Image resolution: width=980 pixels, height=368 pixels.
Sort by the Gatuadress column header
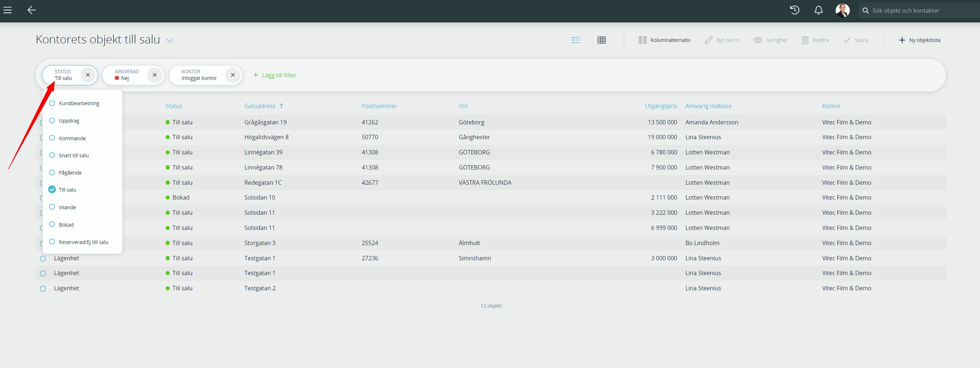(260, 106)
